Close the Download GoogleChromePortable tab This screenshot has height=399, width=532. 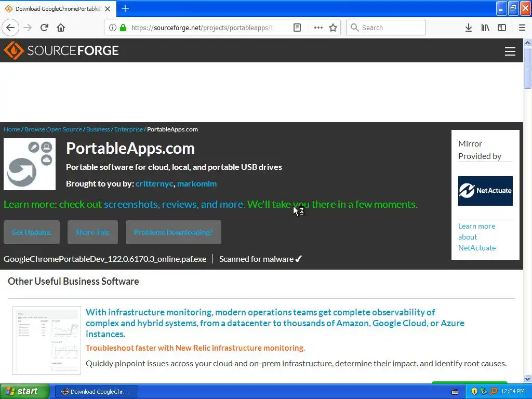click(108, 9)
